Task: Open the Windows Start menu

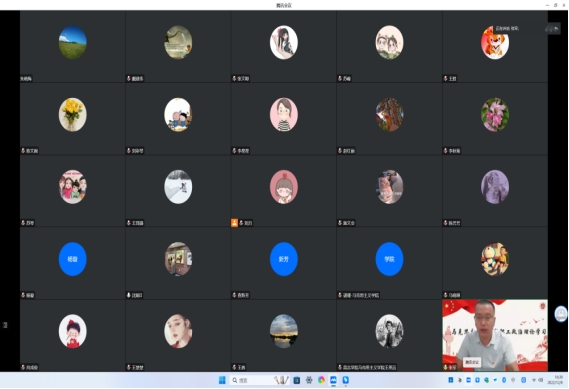Action: (222, 380)
